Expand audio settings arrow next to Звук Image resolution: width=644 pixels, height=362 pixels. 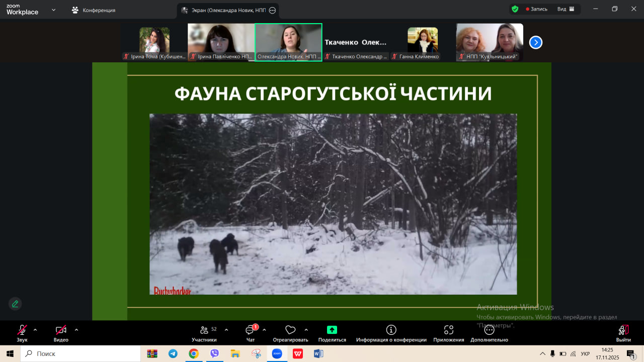coord(35,330)
